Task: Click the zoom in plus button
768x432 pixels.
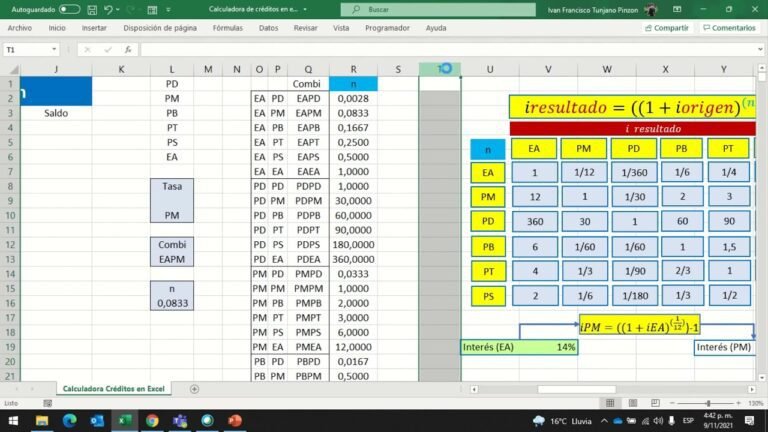Action: click(x=739, y=403)
